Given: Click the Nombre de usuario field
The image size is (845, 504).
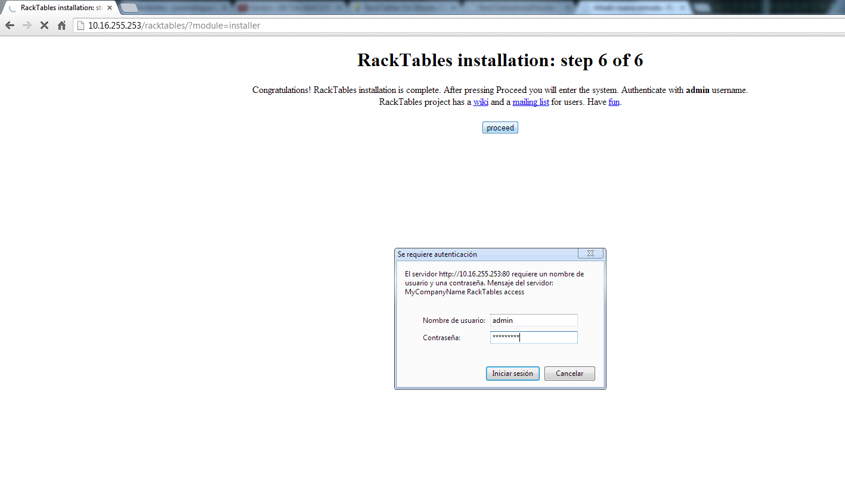Looking at the screenshot, I should 534,321.
